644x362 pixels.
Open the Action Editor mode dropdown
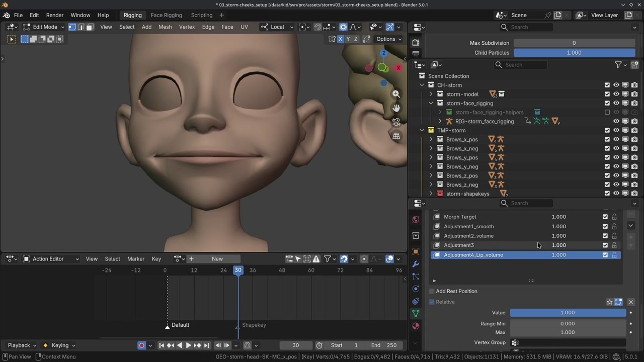(51, 259)
